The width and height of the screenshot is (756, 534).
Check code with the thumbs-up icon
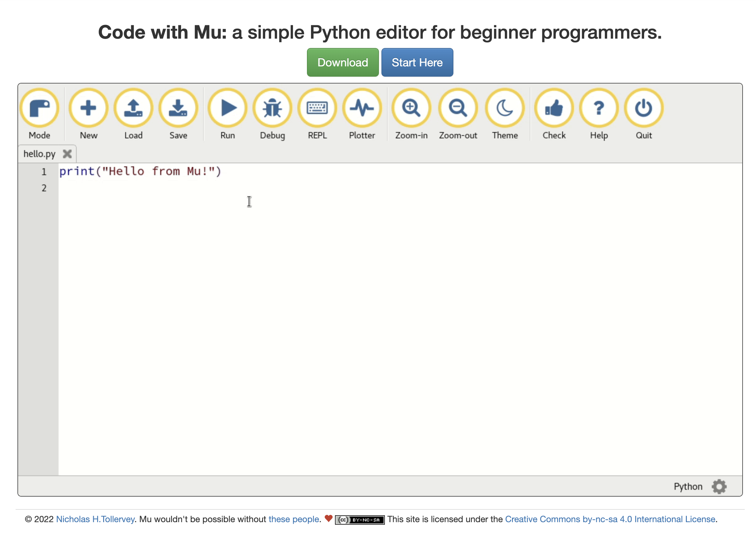554,108
